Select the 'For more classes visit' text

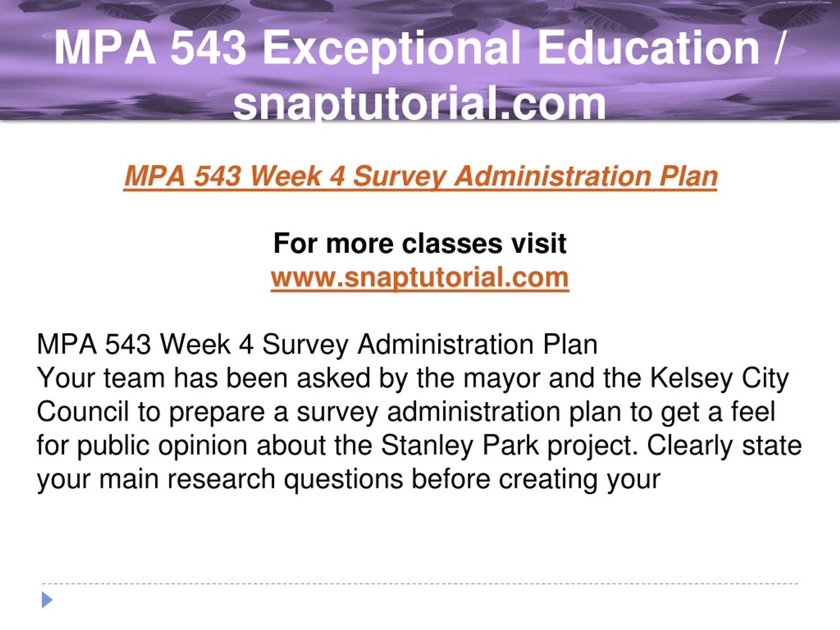[x=420, y=243]
